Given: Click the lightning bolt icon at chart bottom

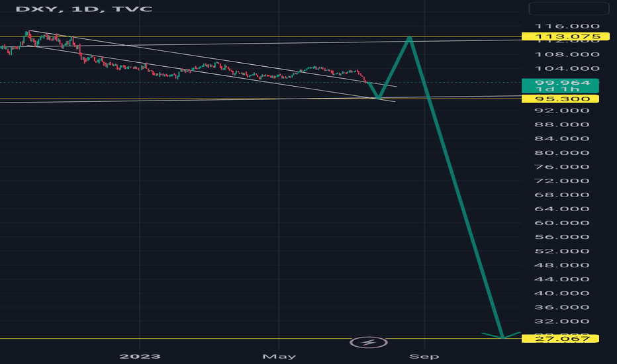Looking at the screenshot, I should click(x=369, y=342).
